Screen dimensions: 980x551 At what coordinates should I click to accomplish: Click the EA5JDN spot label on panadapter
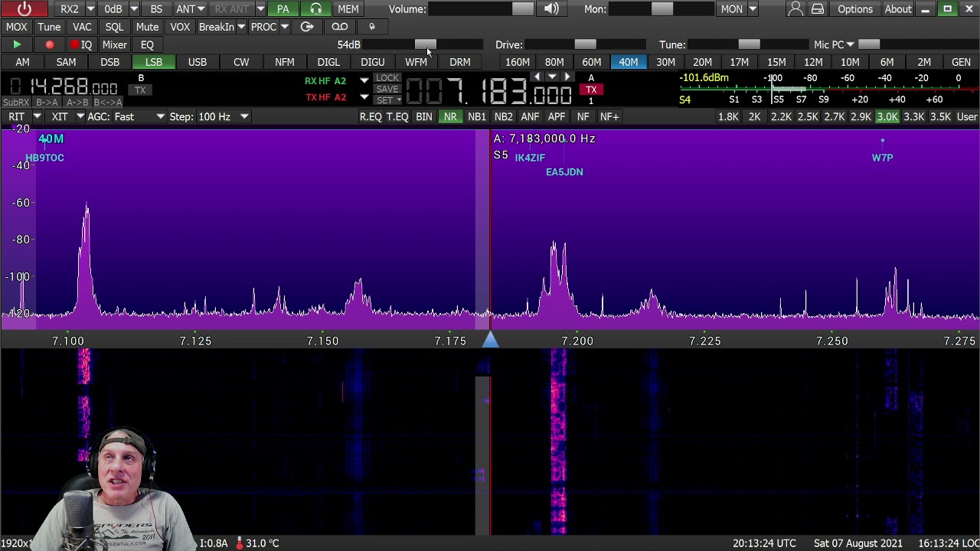point(564,172)
